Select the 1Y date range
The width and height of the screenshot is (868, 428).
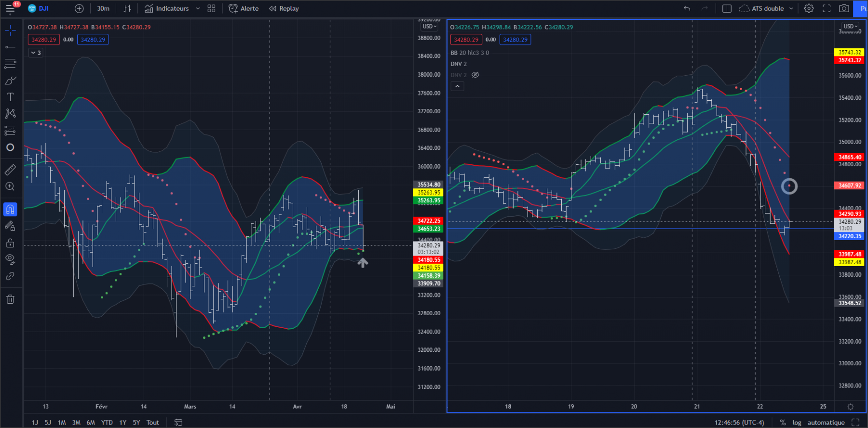pyautogui.click(x=123, y=423)
